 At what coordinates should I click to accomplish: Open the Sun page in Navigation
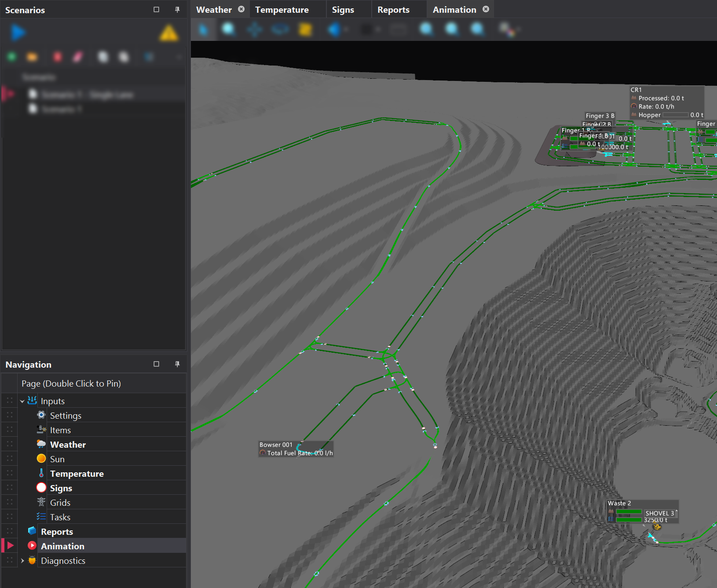click(x=57, y=459)
